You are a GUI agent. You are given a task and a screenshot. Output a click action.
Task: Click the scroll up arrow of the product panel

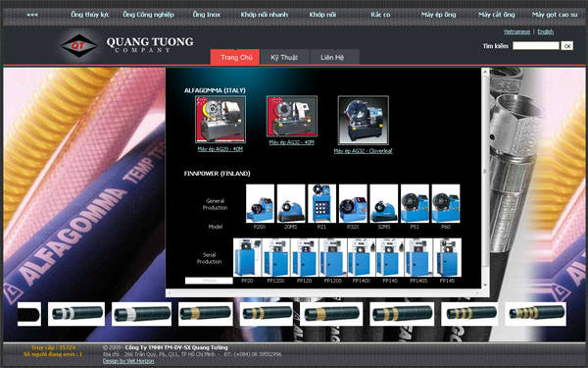pos(485,72)
